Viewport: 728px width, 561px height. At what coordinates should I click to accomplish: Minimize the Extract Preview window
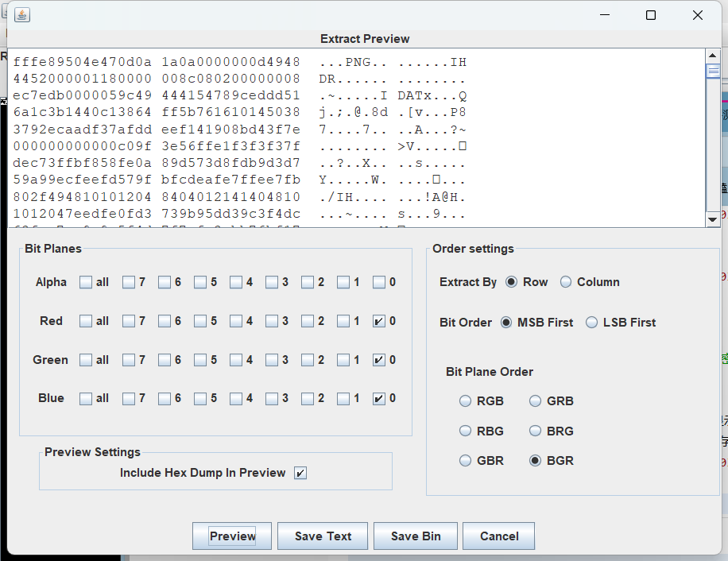click(x=605, y=15)
